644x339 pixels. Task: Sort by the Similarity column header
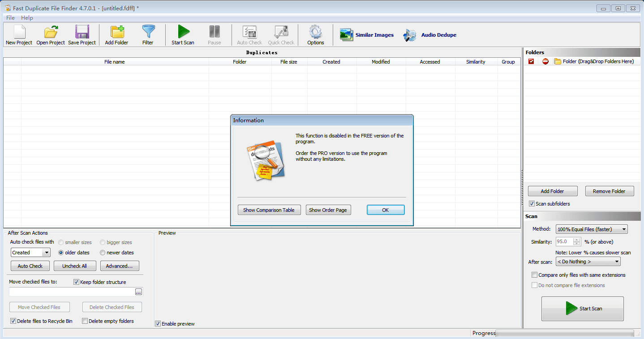(x=476, y=62)
